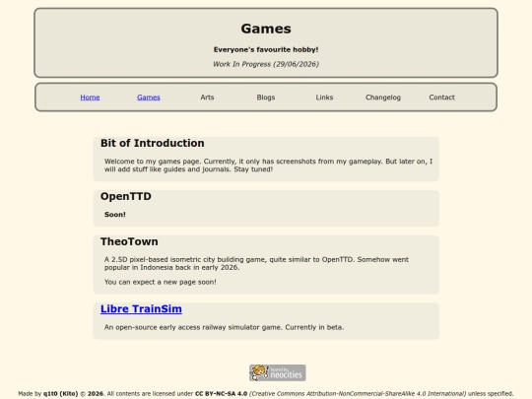Open the Home navigation link
532x399 pixels.
(90, 98)
